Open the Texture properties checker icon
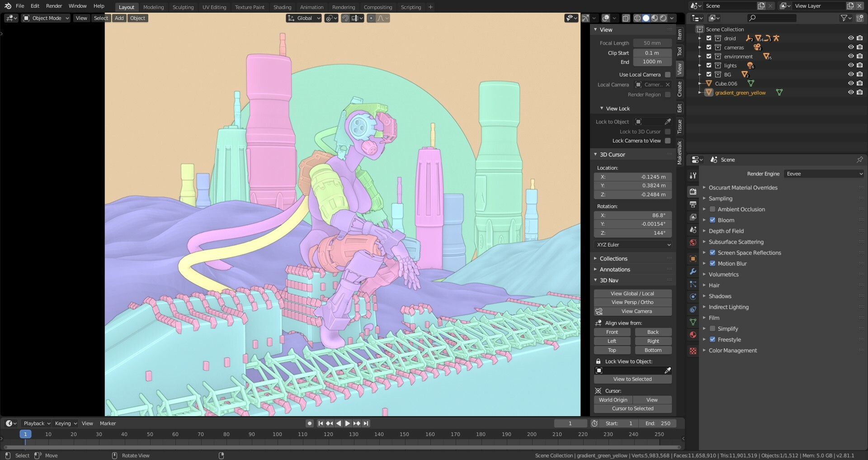The width and height of the screenshot is (868, 460). [693, 351]
